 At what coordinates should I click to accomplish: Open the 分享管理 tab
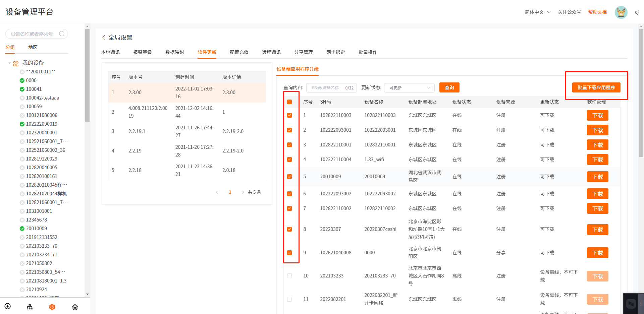coord(304,52)
